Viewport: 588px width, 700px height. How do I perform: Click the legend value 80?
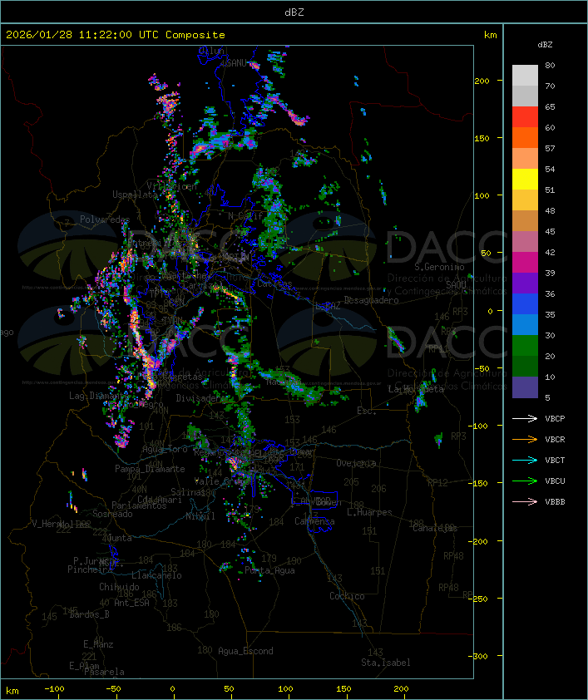point(550,65)
